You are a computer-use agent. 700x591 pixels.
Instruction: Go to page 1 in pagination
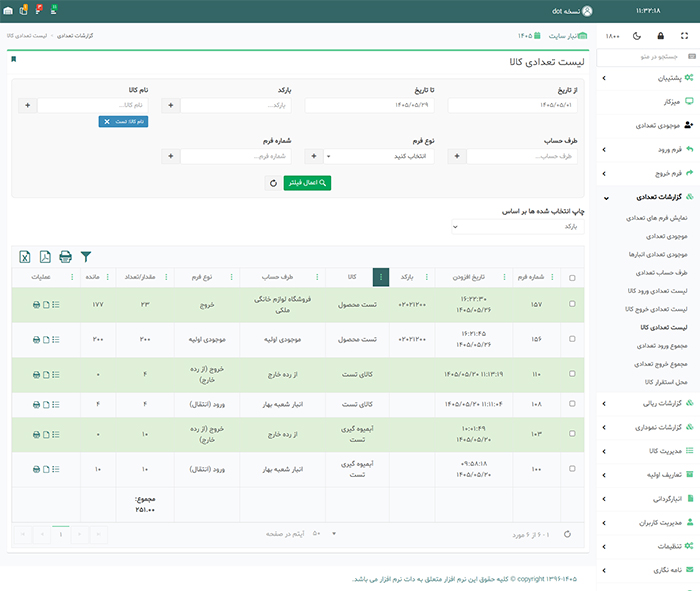tap(61, 534)
